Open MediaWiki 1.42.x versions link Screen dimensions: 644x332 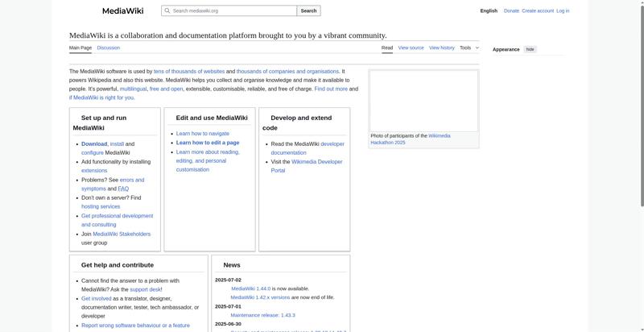[260, 297]
